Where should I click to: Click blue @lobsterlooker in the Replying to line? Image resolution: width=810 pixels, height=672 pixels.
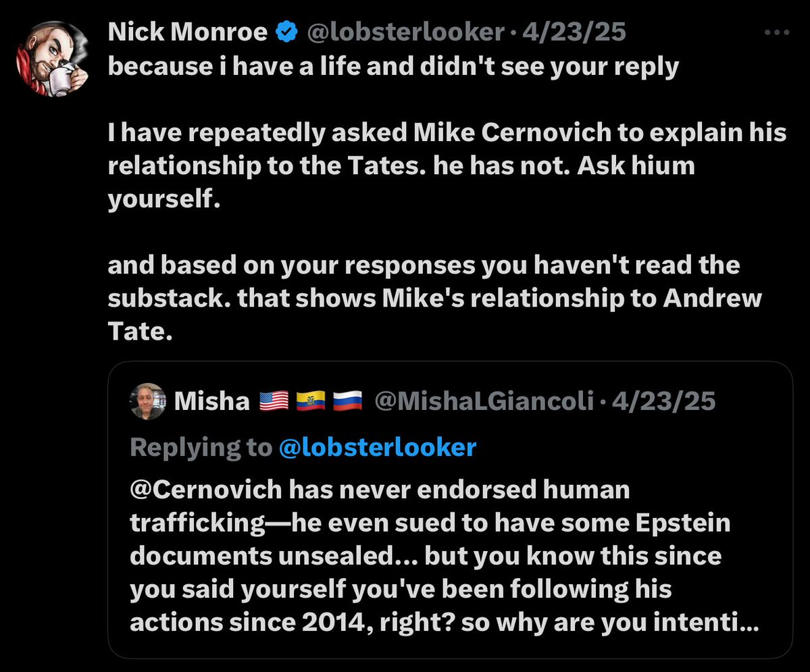(x=377, y=446)
